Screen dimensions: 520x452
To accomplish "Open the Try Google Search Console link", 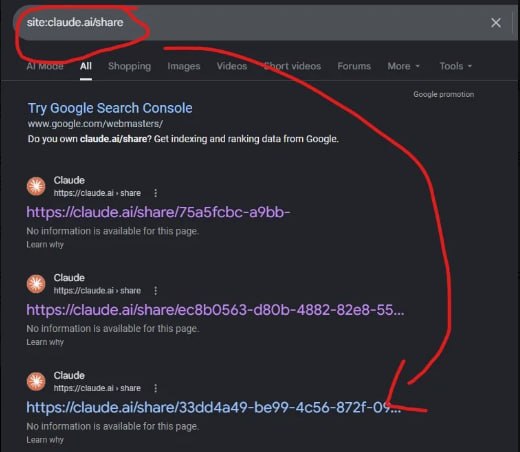I will click(x=110, y=108).
